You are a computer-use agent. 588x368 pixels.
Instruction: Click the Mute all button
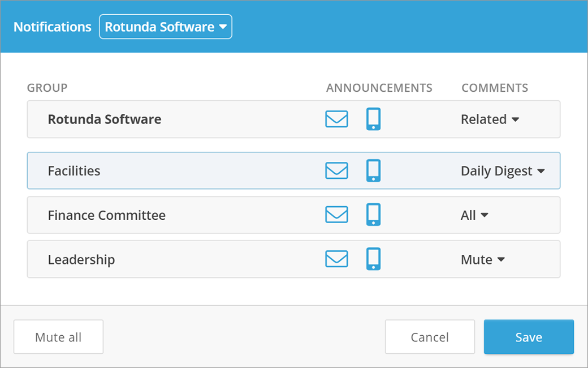tap(58, 337)
